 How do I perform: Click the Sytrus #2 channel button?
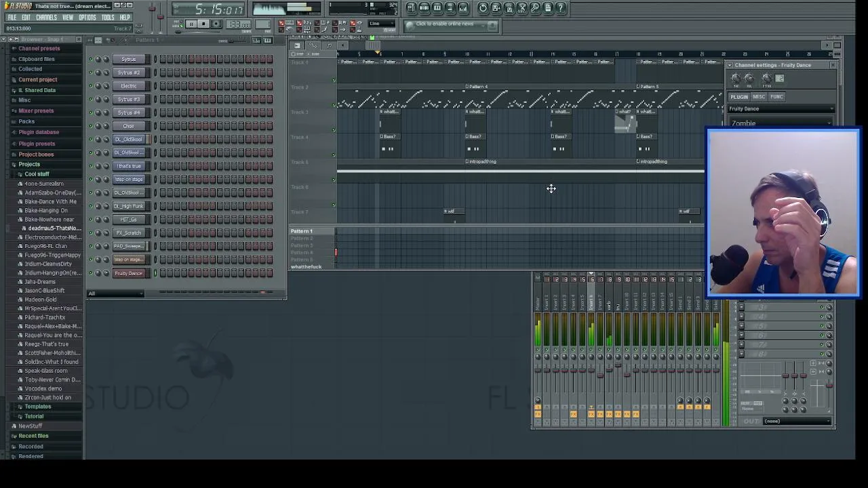(129, 73)
